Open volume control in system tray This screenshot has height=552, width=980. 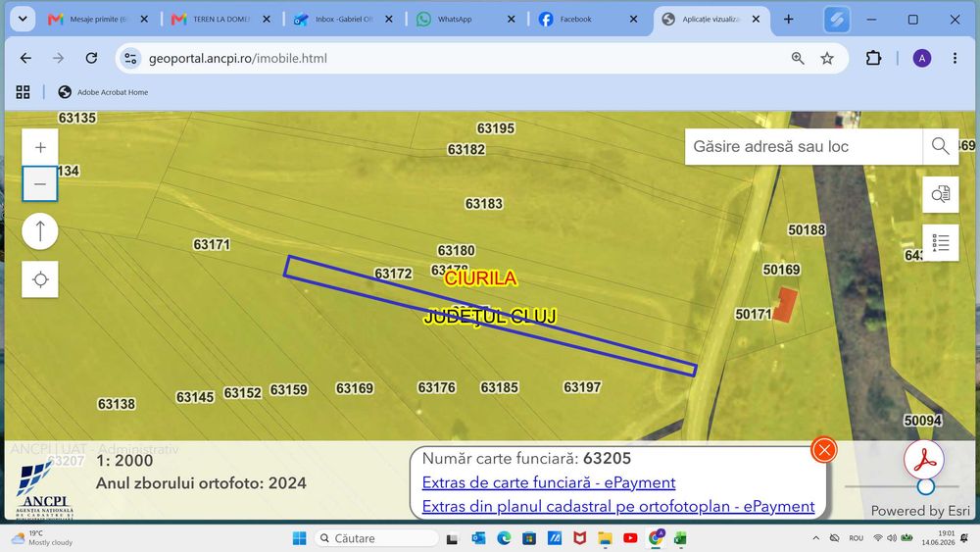892,538
